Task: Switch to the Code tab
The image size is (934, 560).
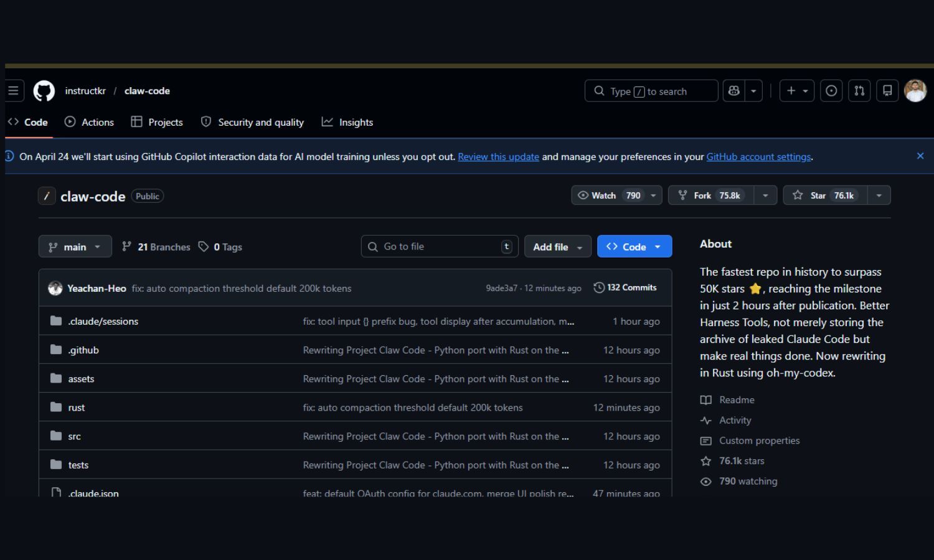Action: click(x=28, y=122)
